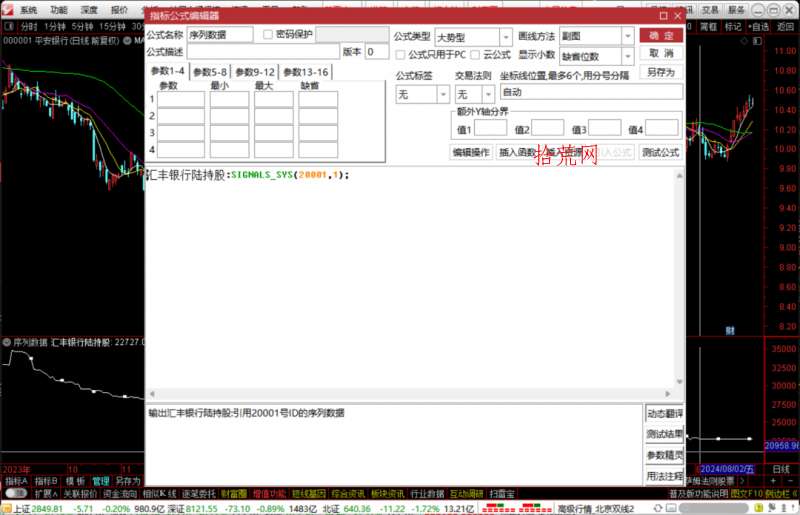Open the 管理 tab at bottom
This screenshot has width=800, height=515.
tap(101, 481)
